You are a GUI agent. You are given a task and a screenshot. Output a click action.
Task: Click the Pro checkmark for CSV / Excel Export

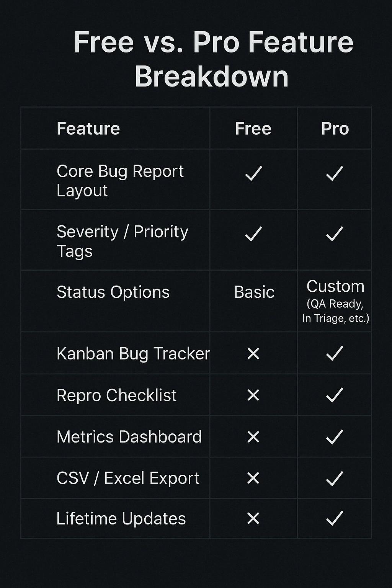335,479
